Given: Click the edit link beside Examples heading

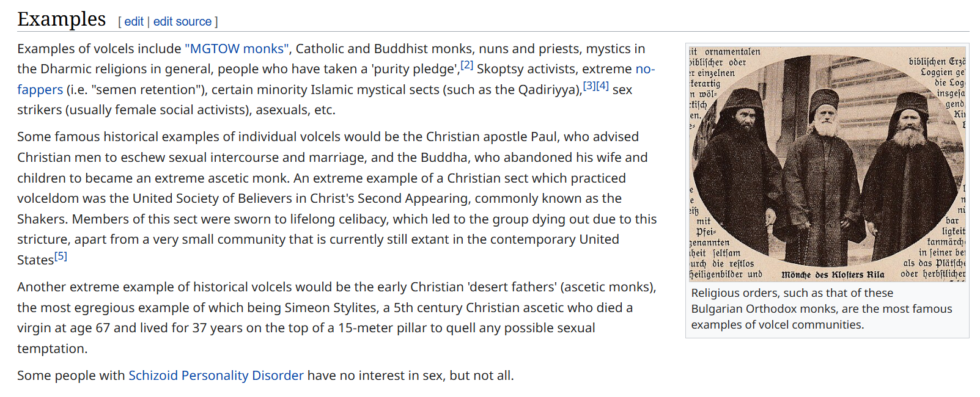Looking at the screenshot, I should 134,21.
